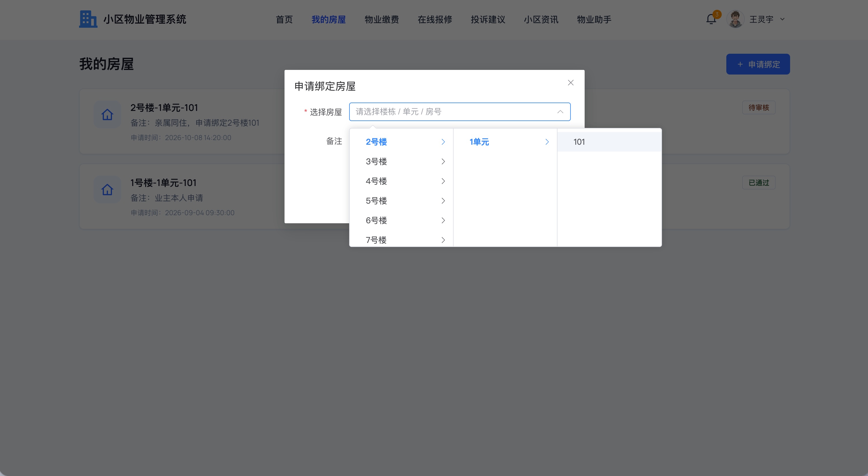Open 投诉建议 page
This screenshot has width=868, height=476.
488,20
